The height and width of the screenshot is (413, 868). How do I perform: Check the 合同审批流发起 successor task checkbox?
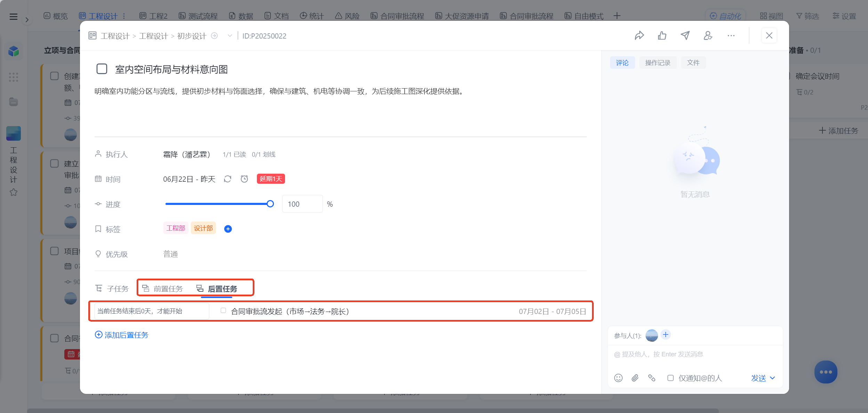(223, 311)
